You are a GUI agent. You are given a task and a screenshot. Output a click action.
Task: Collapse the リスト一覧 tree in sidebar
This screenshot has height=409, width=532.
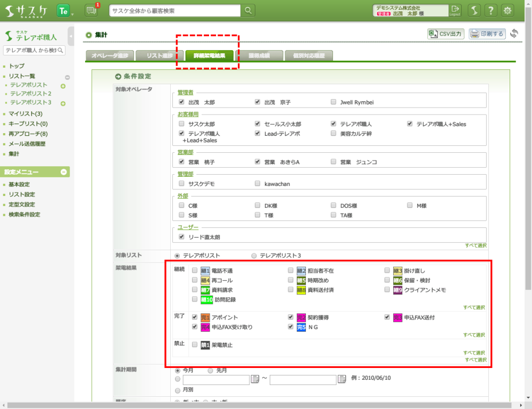tap(67, 77)
